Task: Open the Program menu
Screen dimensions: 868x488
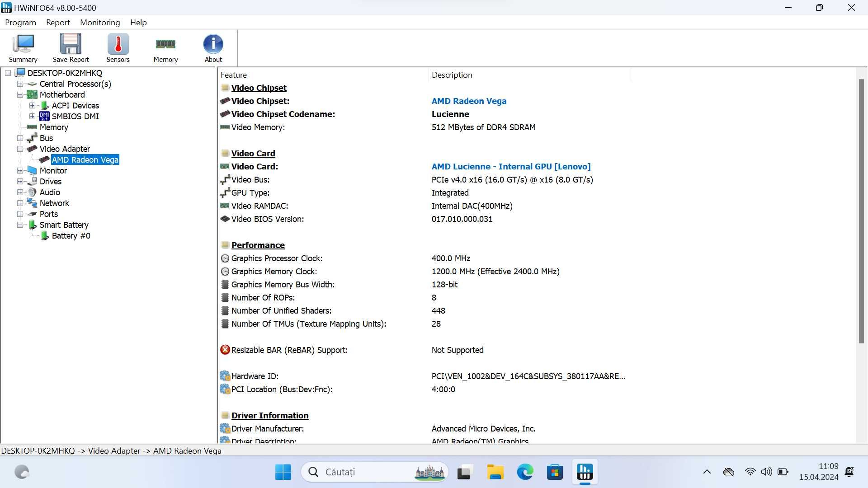Action: pos(20,23)
